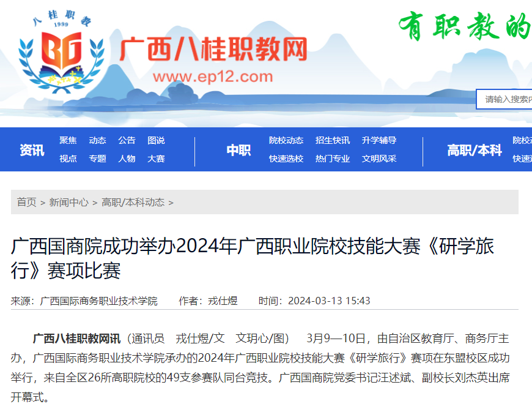Open the 招生快讯 admissions news link

tap(333, 140)
